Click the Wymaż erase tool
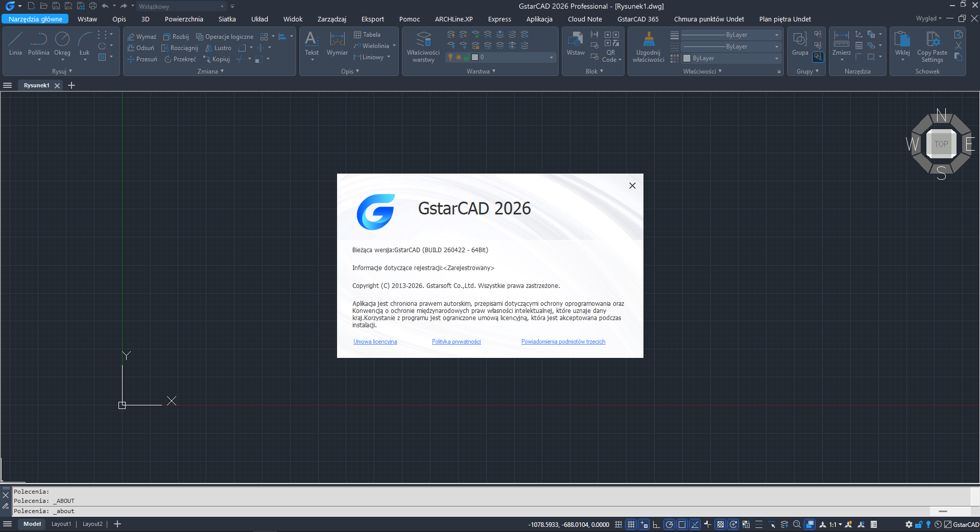 pos(141,37)
